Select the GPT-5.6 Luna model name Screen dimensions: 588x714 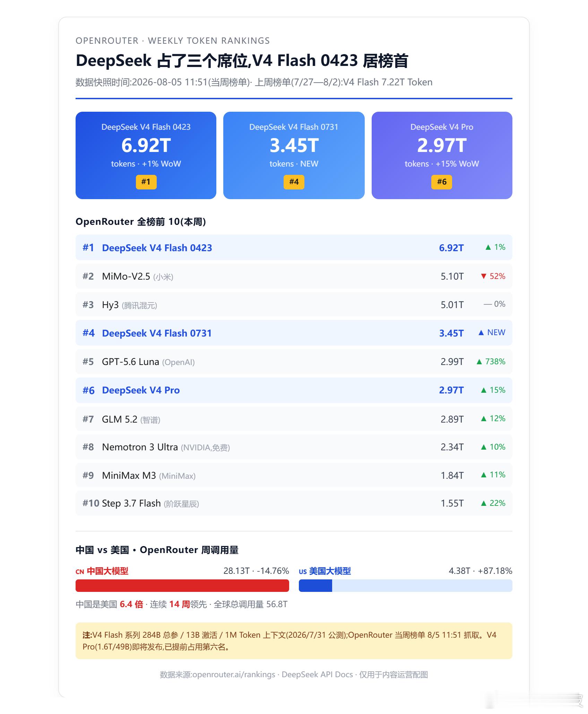130,362
